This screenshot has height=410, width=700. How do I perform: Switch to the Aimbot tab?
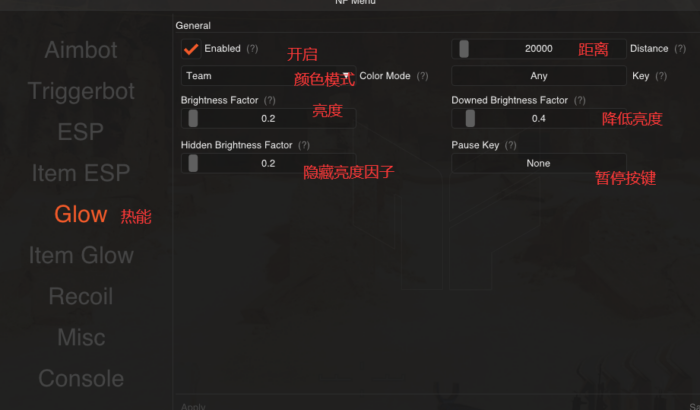[81, 50]
